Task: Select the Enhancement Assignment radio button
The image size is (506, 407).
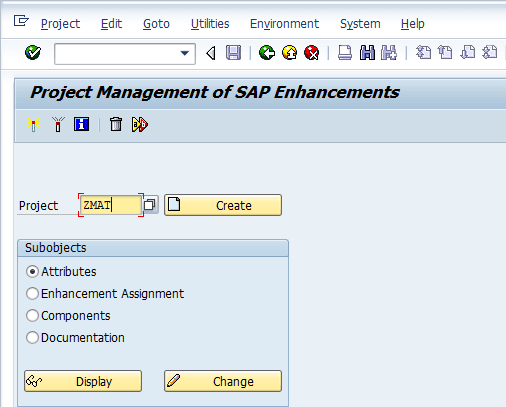Action: (32, 294)
